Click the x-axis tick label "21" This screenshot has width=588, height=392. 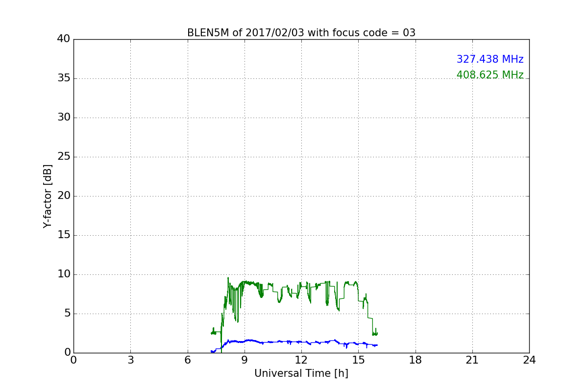(472, 360)
